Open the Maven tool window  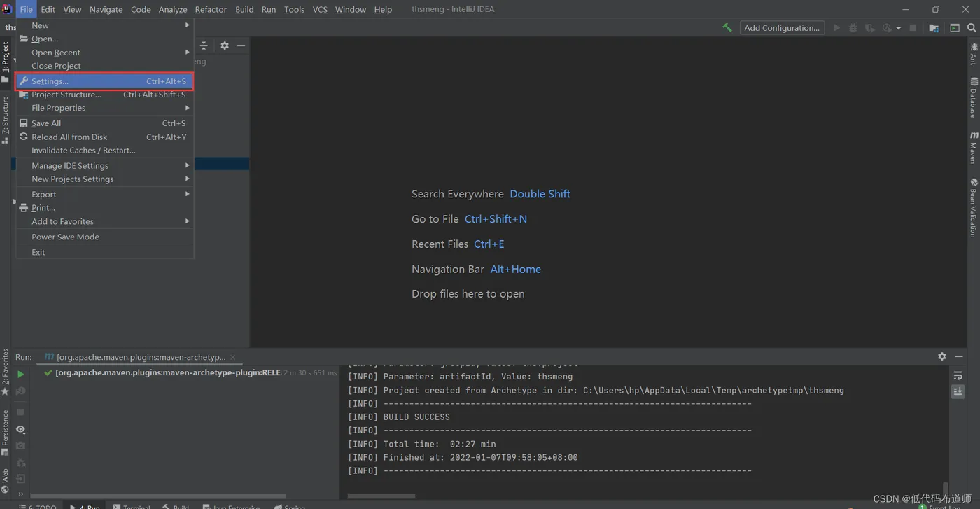974,147
